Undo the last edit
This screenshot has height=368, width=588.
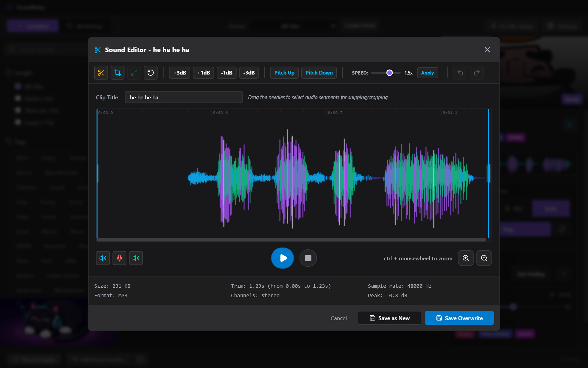[x=460, y=73]
